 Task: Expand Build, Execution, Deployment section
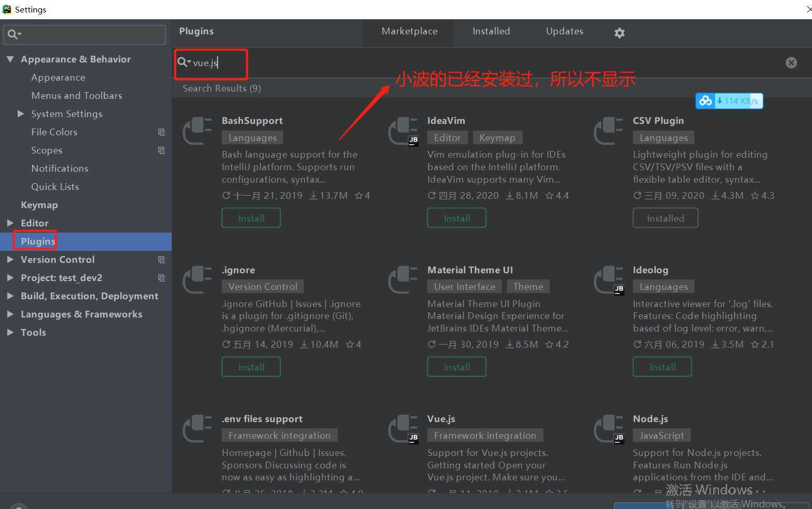[10, 296]
